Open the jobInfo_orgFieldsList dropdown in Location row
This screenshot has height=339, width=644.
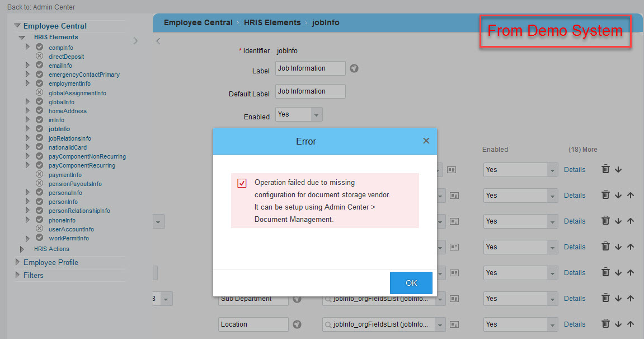440,324
